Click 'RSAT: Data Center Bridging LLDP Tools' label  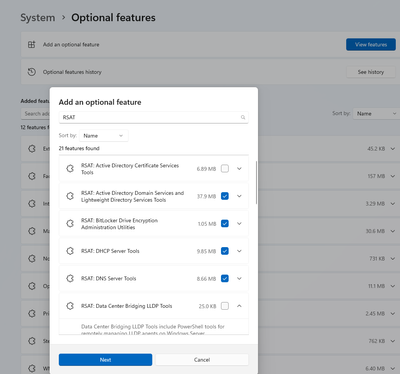127,306
